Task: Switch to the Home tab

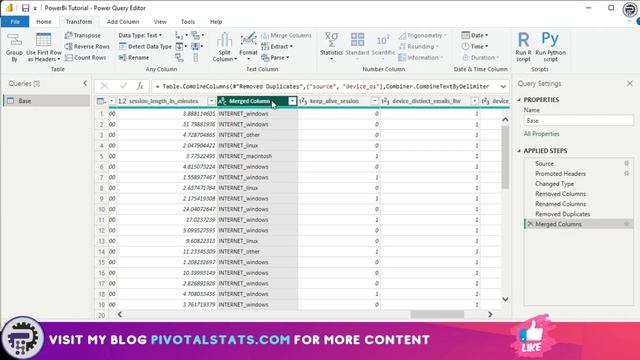Action: (x=44, y=22)
